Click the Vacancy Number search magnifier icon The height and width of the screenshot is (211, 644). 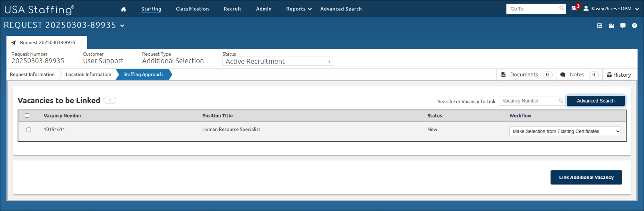tap(561, 101)
